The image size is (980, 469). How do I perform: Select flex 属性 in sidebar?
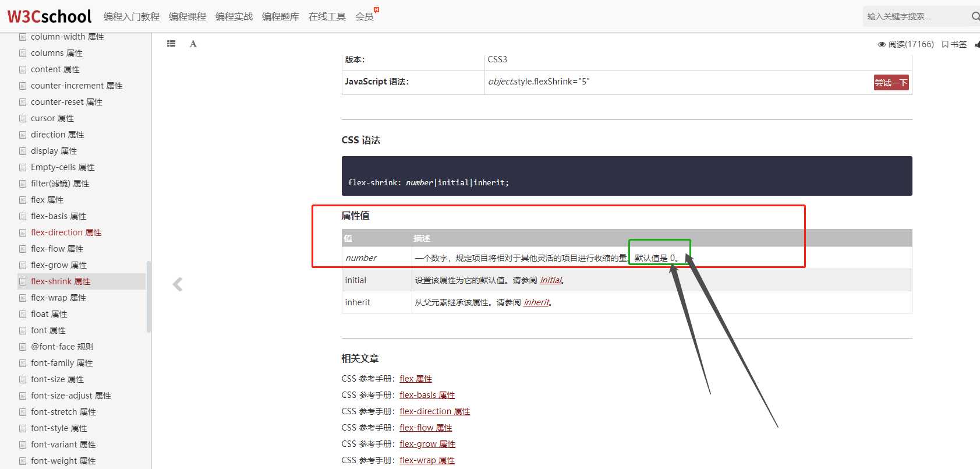pos(47,200)
